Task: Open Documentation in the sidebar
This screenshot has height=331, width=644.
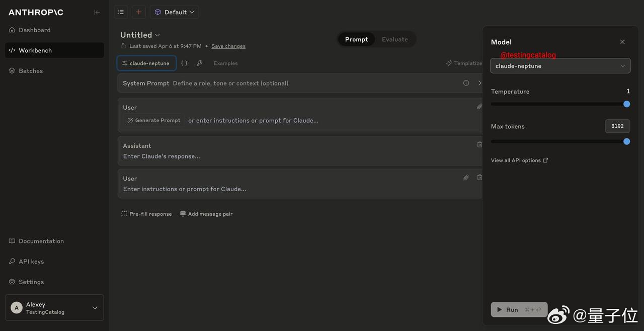Action: [54, 241]
